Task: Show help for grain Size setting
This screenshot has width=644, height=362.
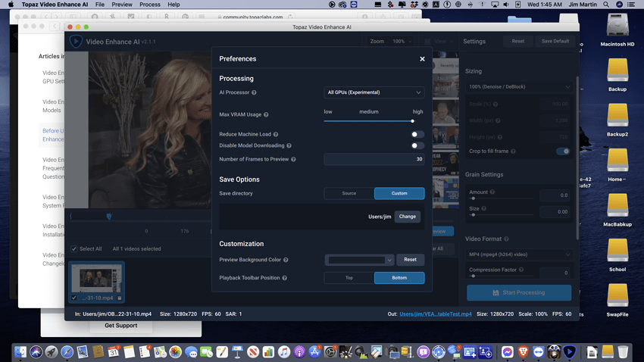Action: tap(484, 208)
